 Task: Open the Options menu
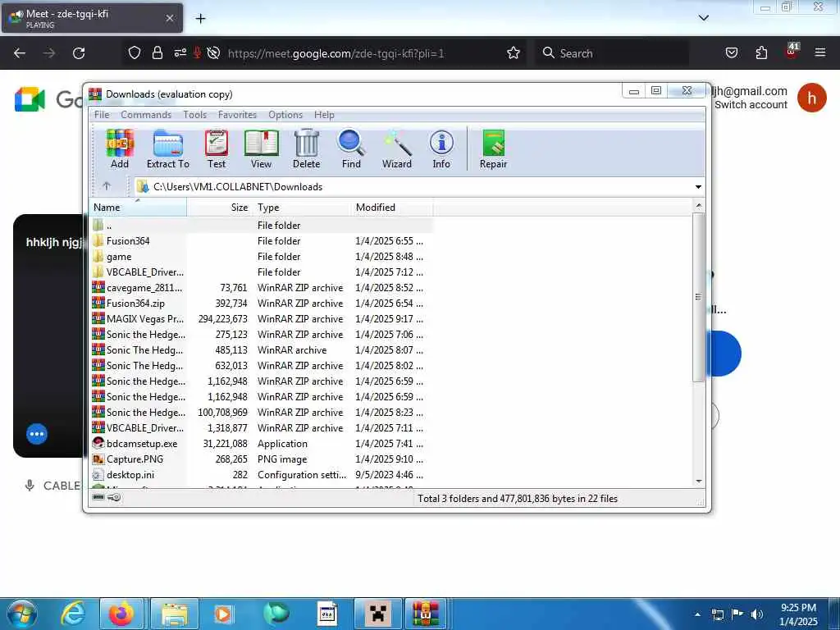coord(285,115)
